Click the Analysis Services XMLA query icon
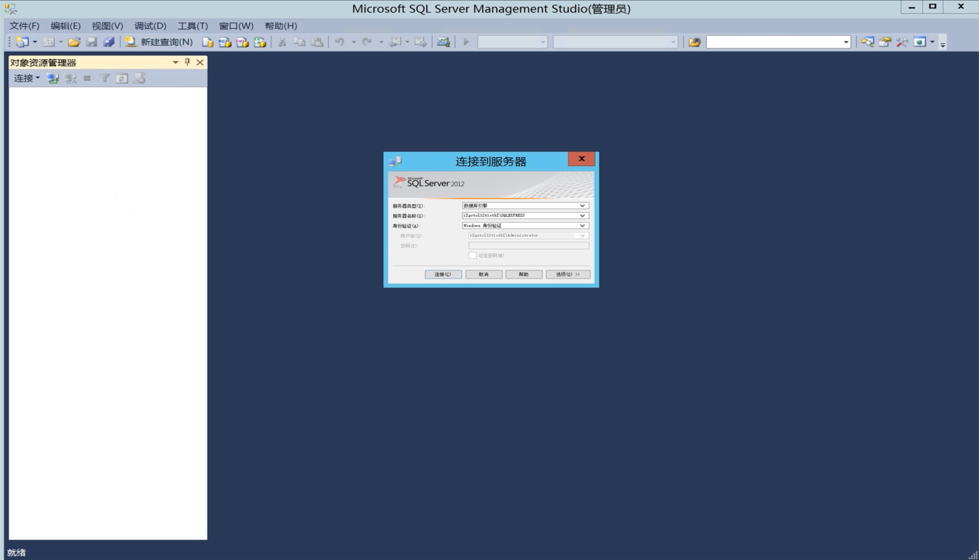The width and height of the screenshot is (979, 560). pyautogui.click(x=260, y=42)
